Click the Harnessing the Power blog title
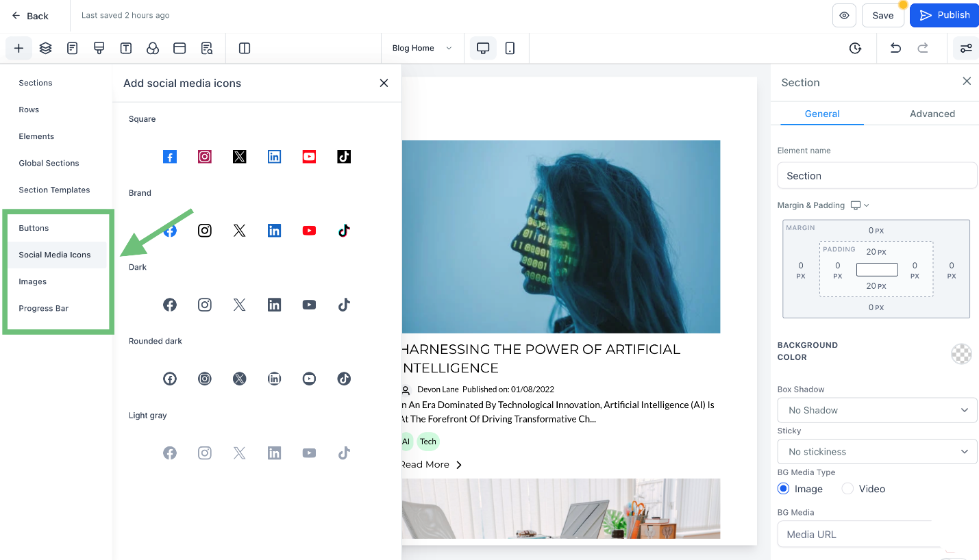The width and height of the screenshot is (979, 560). (541, 358)
